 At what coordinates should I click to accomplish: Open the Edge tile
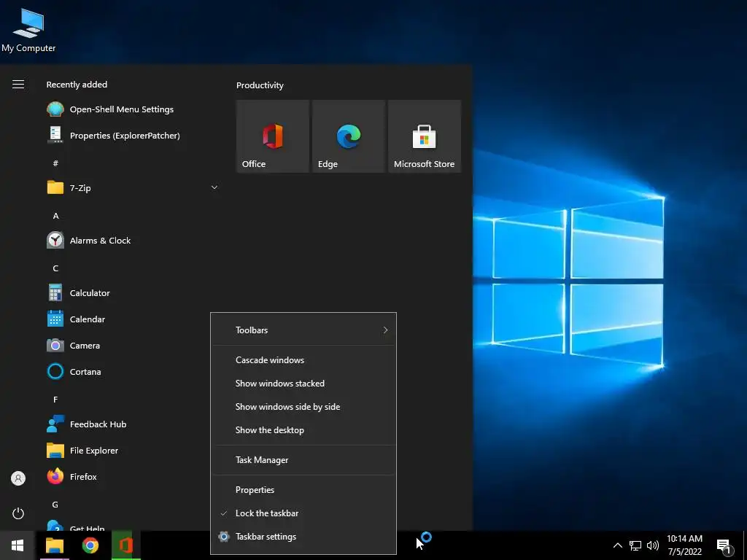pyautogui.click(x=349, y=136)
